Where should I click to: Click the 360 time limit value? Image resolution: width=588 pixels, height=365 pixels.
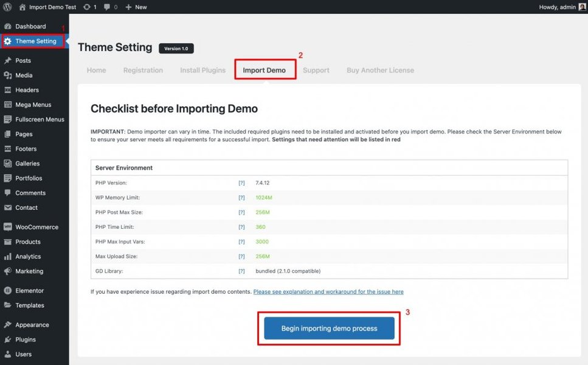click(260, 227)
